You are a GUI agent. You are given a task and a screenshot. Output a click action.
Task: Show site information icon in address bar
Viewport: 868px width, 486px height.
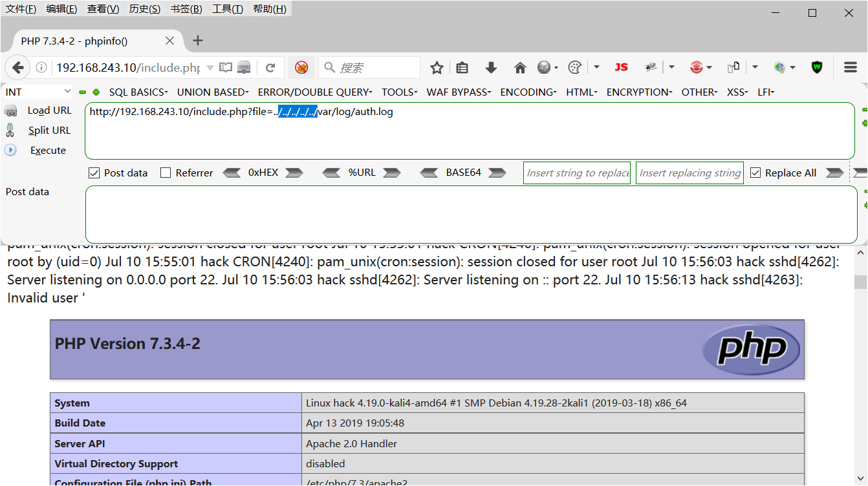[41, 67]
